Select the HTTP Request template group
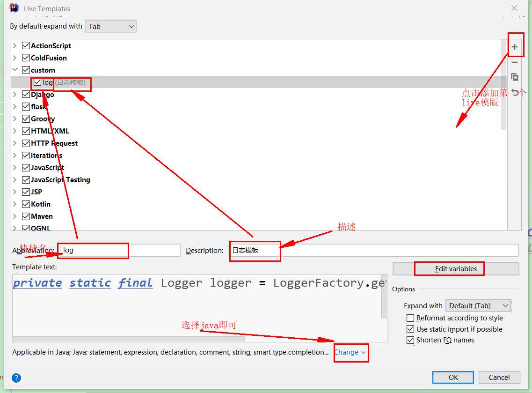The width and height of the screenshot is (532, 393). (54, 143)
